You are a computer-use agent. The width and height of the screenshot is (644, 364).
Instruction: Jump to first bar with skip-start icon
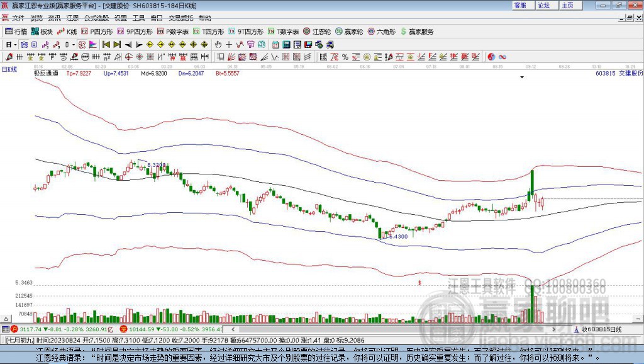pos(106,45)
